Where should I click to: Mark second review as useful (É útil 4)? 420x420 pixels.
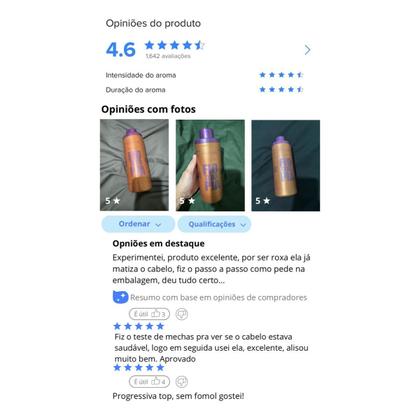(149, 382)
